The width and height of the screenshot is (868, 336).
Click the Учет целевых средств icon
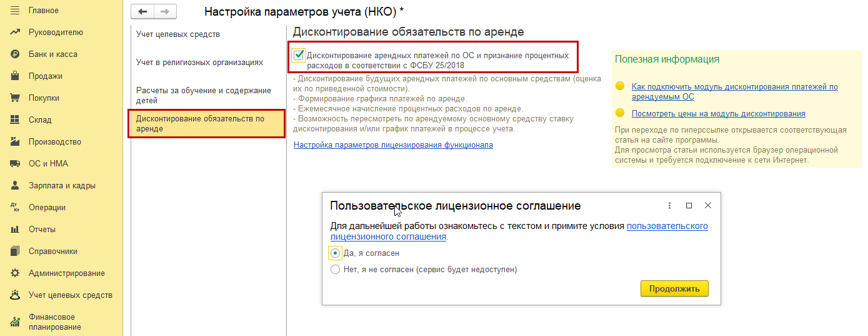15,295
